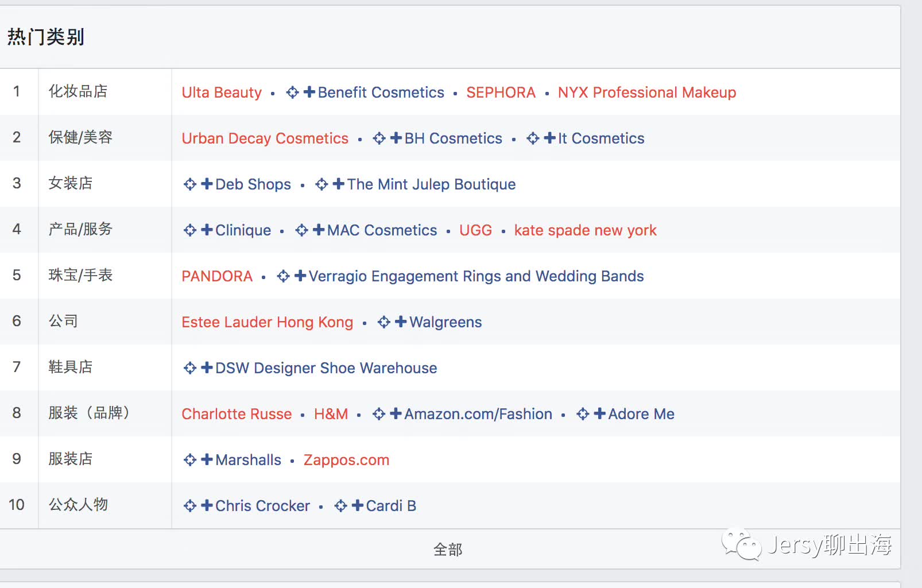Open NYX Professional Makeup link

[647, 92]
